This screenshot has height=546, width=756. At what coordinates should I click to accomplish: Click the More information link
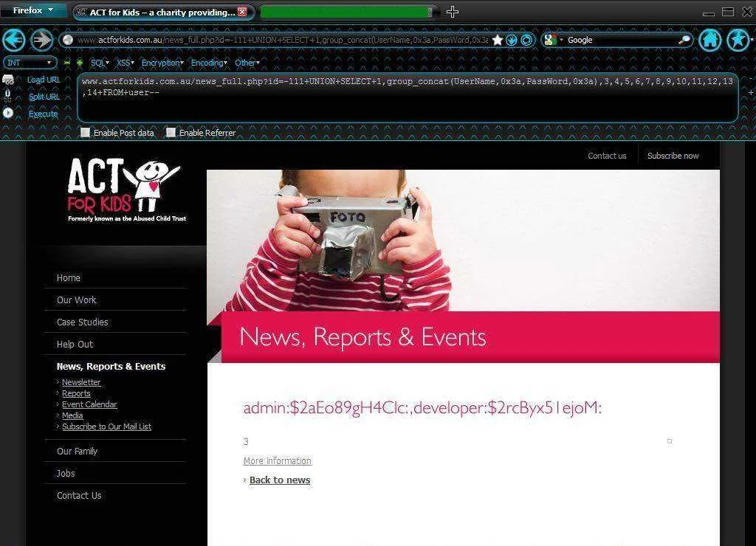click(278, 460)
